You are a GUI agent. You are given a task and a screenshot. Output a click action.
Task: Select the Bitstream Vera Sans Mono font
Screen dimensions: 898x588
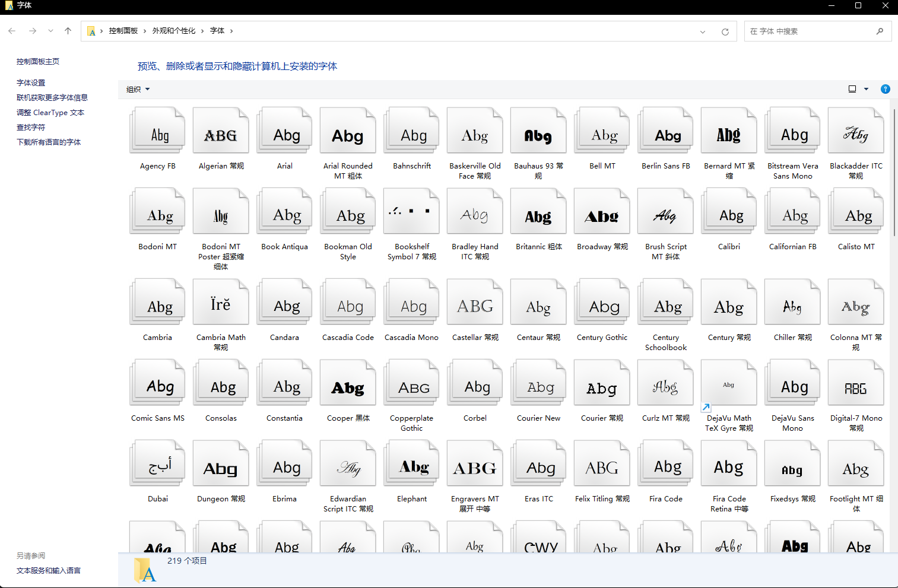(792, 131)
